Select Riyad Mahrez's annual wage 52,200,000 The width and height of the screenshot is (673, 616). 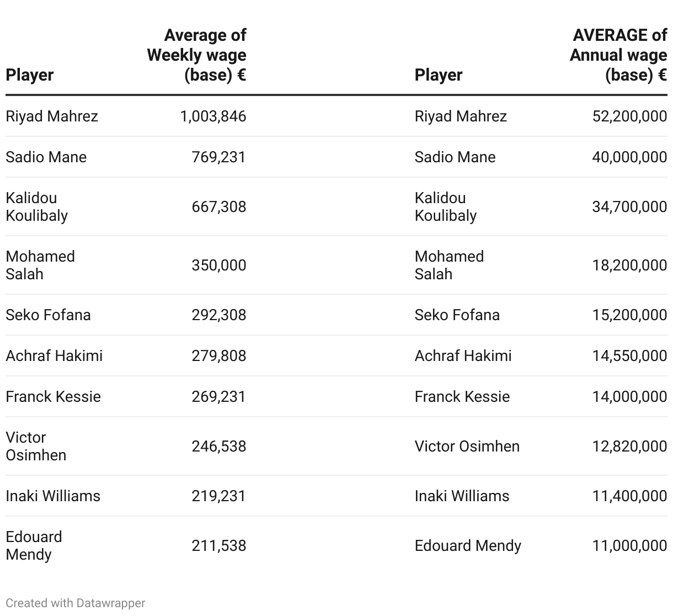pos(629,116)
